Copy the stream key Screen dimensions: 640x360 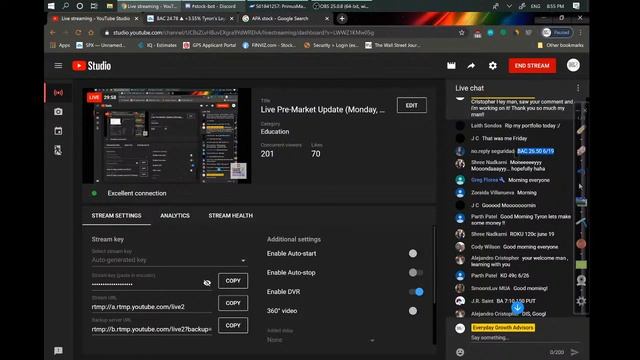click(233, 281)
